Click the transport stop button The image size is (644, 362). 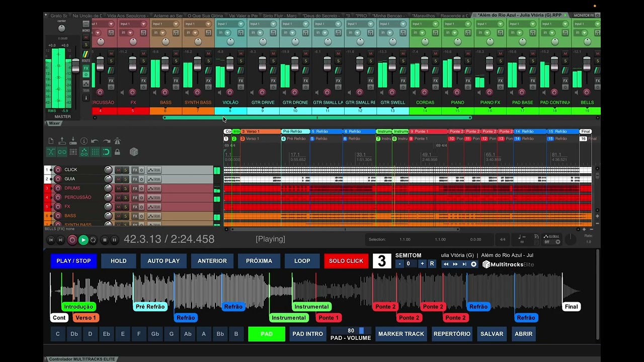[x=105, y=240]
